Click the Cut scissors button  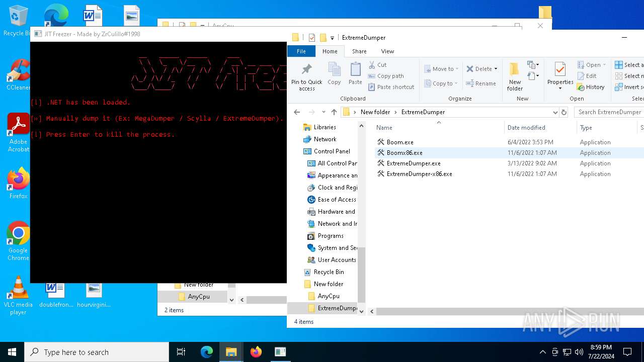[377, 65]
